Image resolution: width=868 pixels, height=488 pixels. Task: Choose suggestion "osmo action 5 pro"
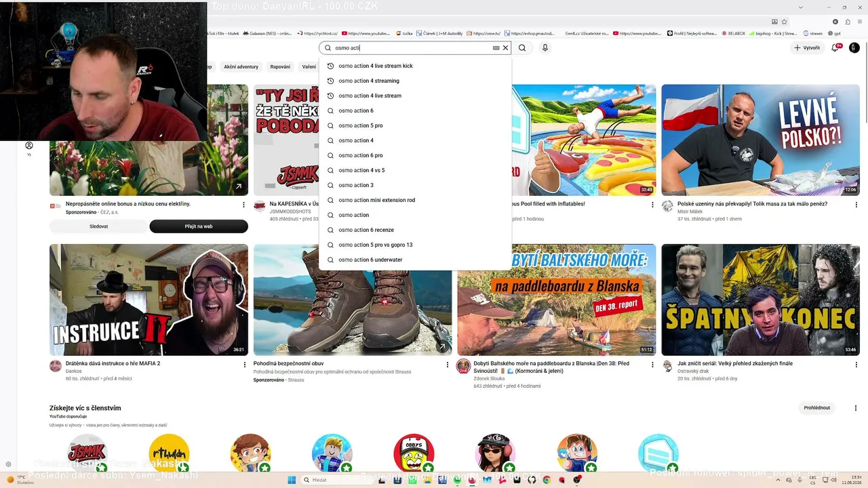[x=415, y=125]
